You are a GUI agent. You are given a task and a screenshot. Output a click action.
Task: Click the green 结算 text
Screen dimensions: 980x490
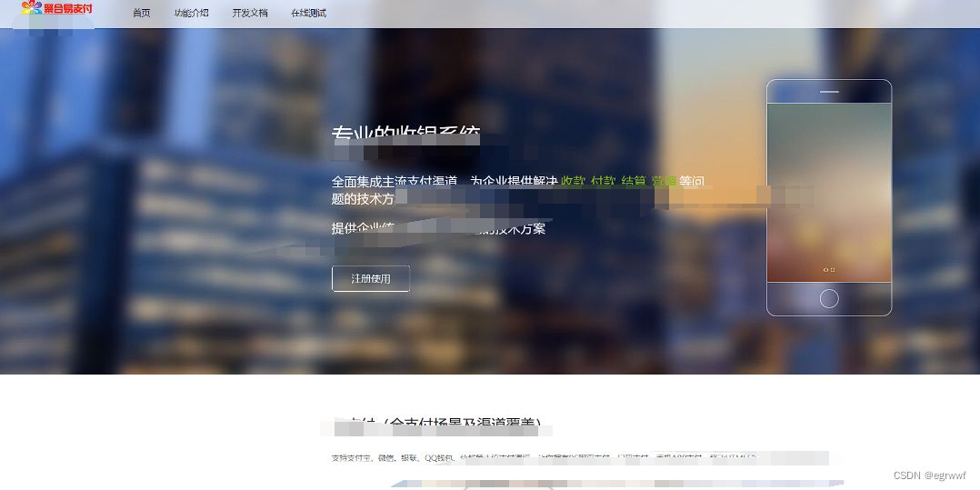[x=633, y=181]
